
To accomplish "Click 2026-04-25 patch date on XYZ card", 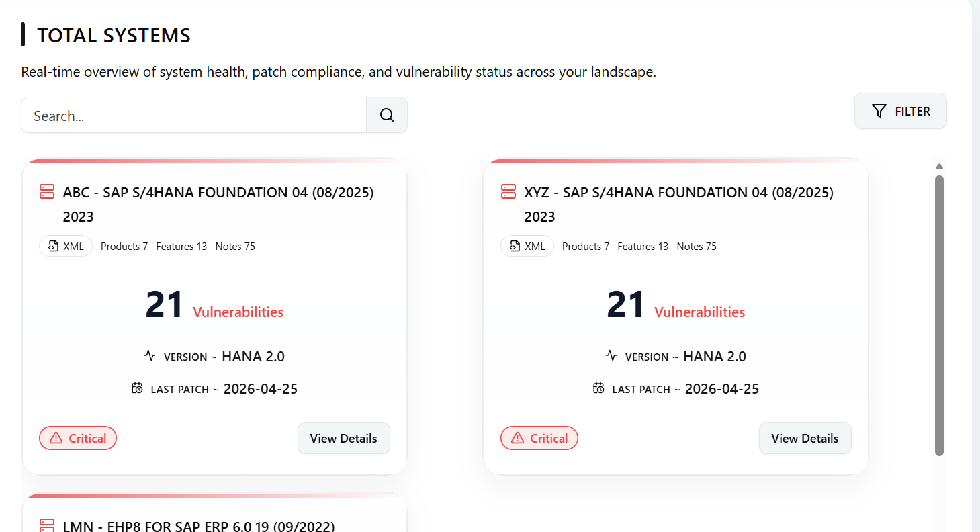I will [722, 388].
